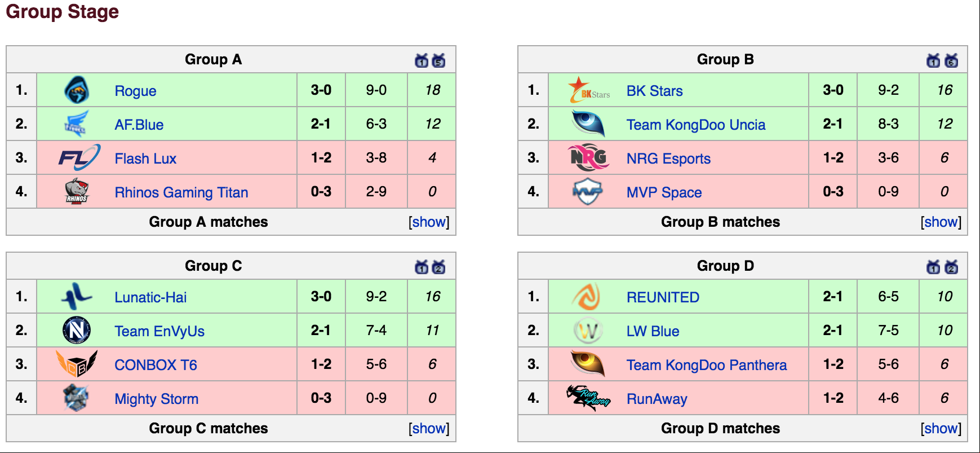Viewport: 980px width, 453px height.
Task: Show Group B matches
Action: tap(941, 222)
